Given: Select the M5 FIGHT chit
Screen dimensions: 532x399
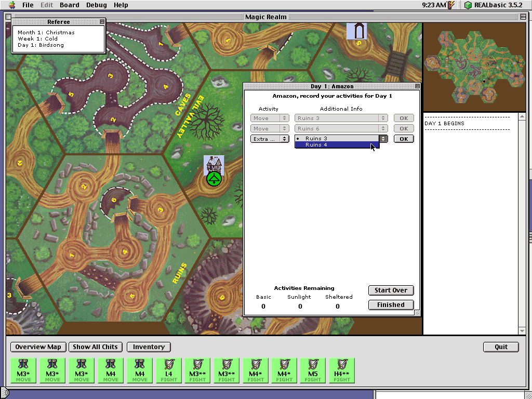Looking at the screenshot, I should (x=313, y=370).
